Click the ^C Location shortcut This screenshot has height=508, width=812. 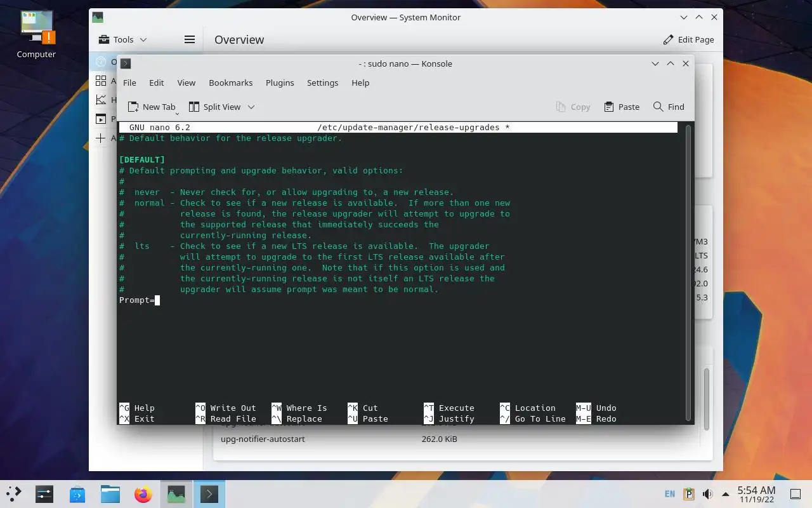coord(528,408)
